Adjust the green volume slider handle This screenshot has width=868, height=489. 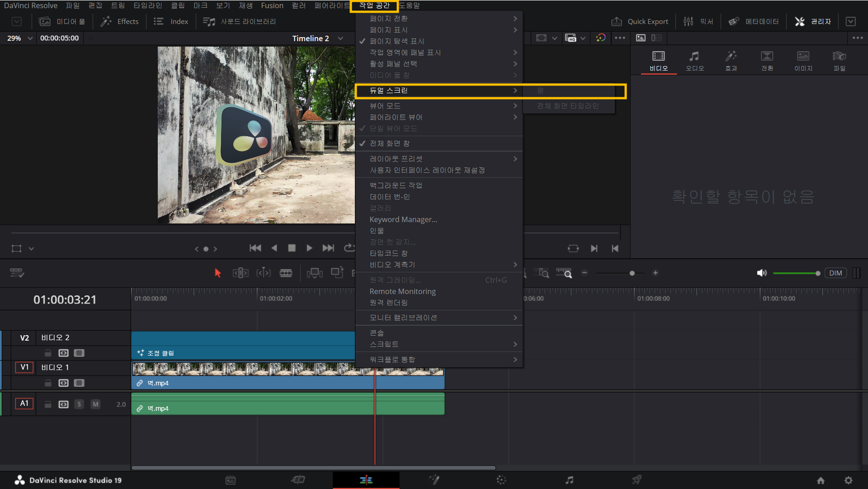pos(817,273)
